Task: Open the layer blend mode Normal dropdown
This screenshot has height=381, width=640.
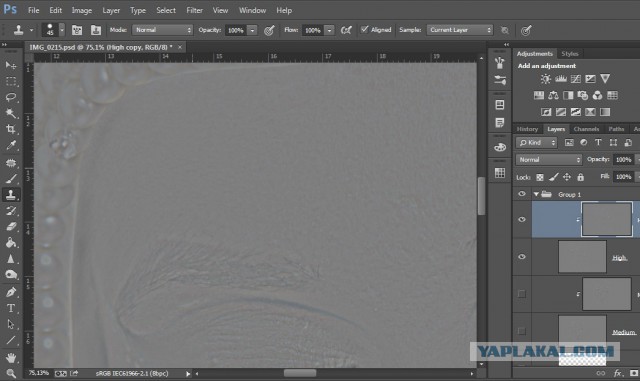Action: pyautogui.click(x=549, y=160)
